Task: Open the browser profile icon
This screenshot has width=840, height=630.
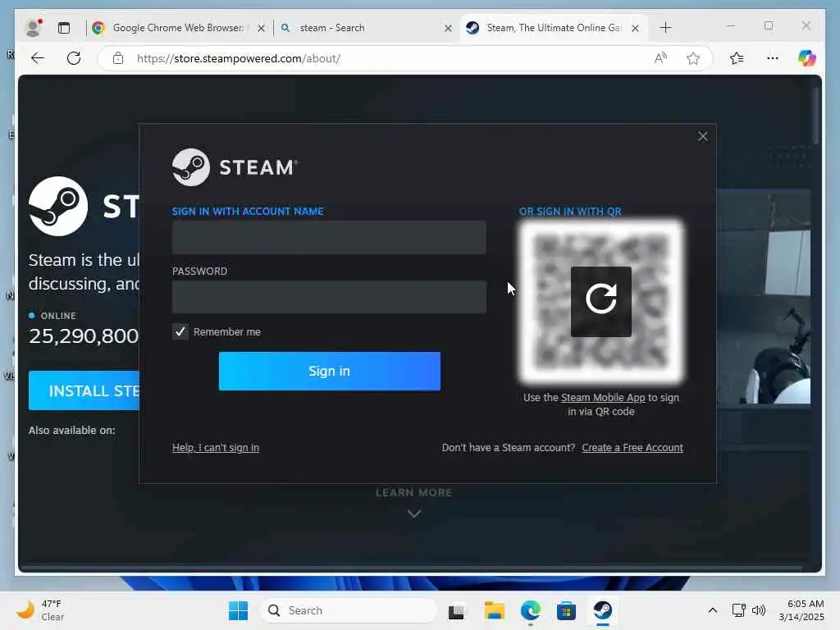Action: click(34, 28)
